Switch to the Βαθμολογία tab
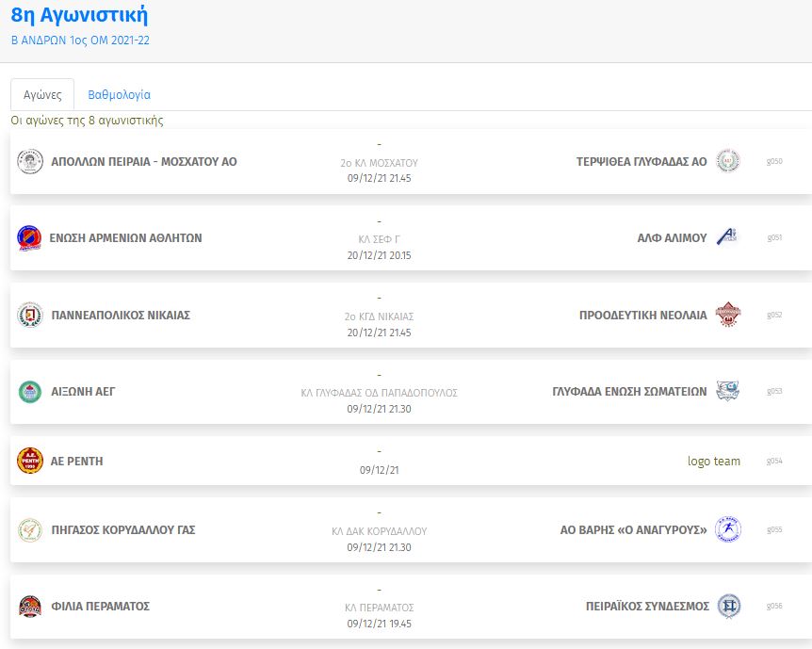The height and width of the screenshot is (649, 812). coord(119,95)
